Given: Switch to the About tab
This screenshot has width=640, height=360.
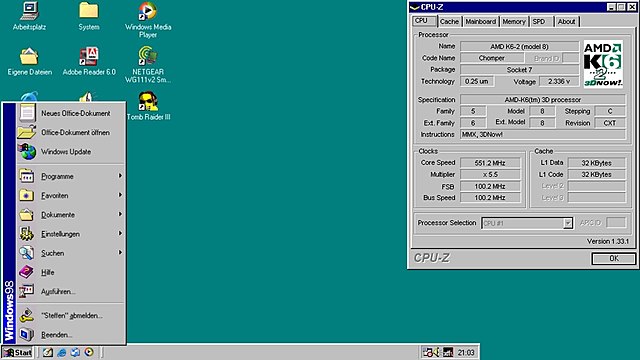Looking at the screenshot, I should pyautogui.click(x=566, y=22).
